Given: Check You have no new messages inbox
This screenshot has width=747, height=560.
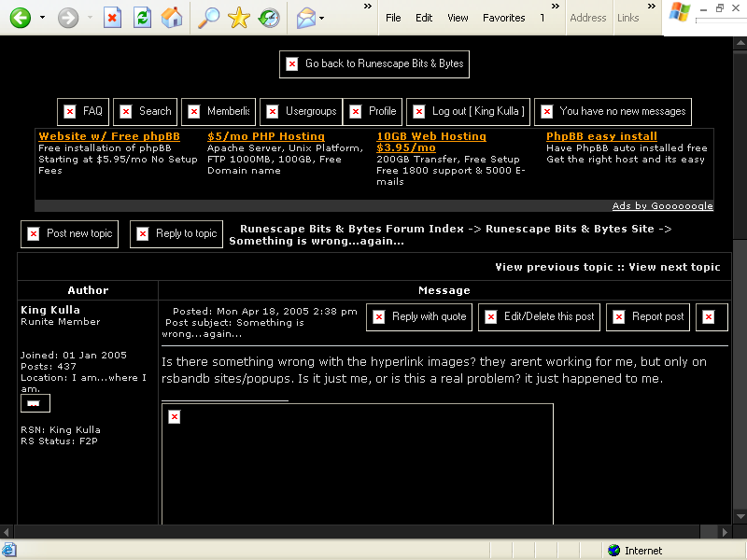Looking at the screenshot, I should 613,111.
